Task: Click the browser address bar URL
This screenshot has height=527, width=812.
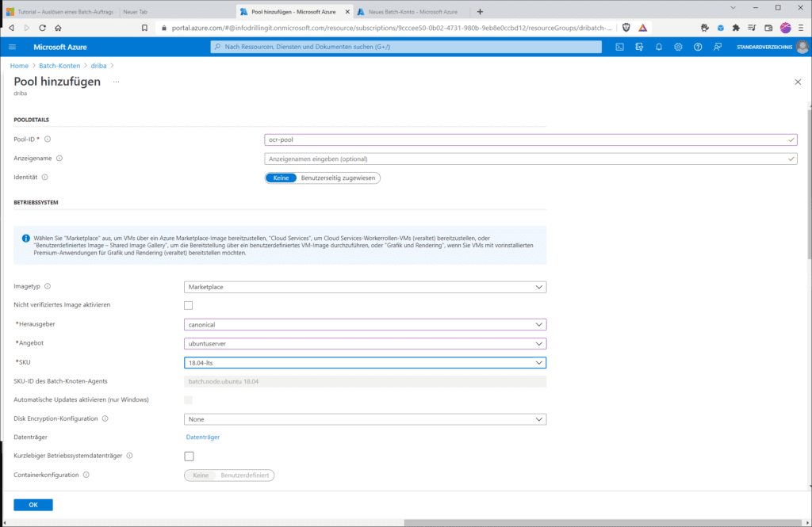Action: (391, 28)
